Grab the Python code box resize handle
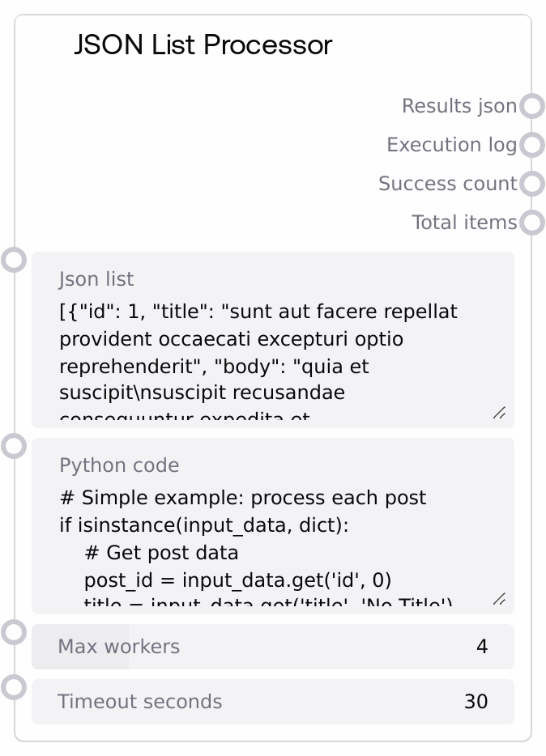The width and height of the screenshot is (546, 756). [x=500, y=600]
